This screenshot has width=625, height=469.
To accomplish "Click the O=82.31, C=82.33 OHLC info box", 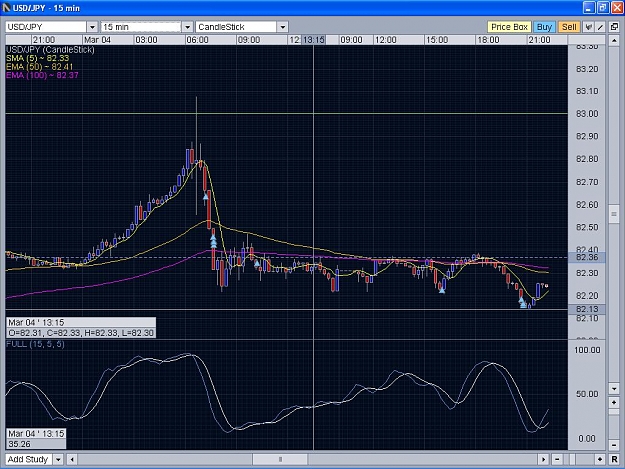I will [81, 333].
